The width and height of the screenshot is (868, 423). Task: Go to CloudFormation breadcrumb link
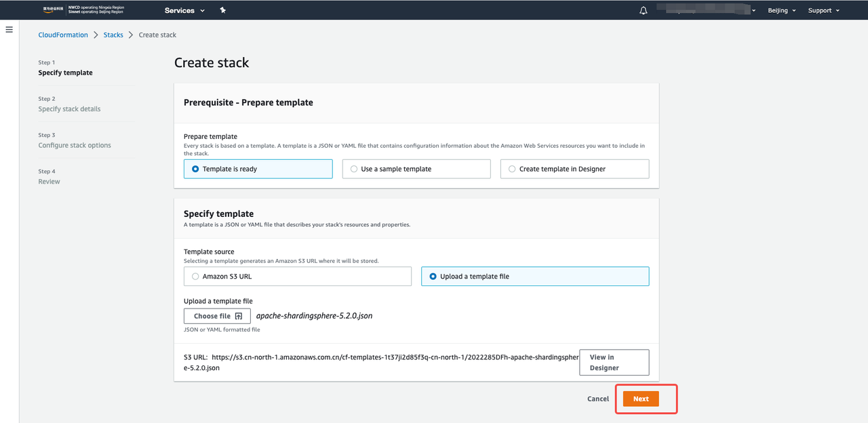point(63,35)
